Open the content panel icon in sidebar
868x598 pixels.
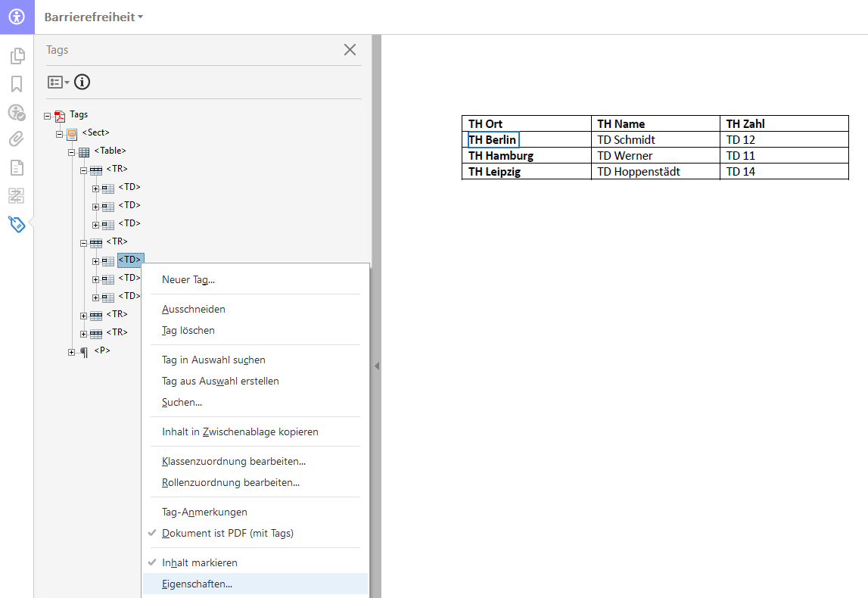(17, 167)
